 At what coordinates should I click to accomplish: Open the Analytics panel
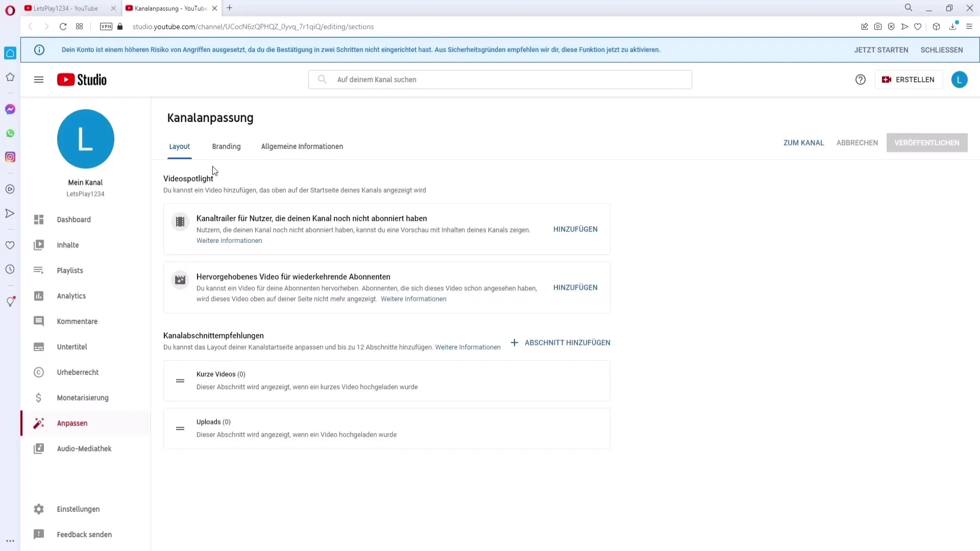coord(71,296)
